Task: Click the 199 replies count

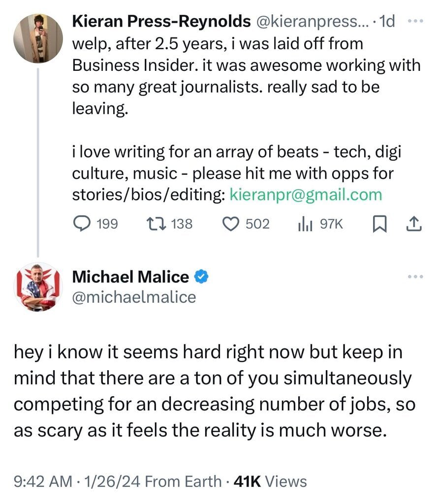Action: [107, 224]
